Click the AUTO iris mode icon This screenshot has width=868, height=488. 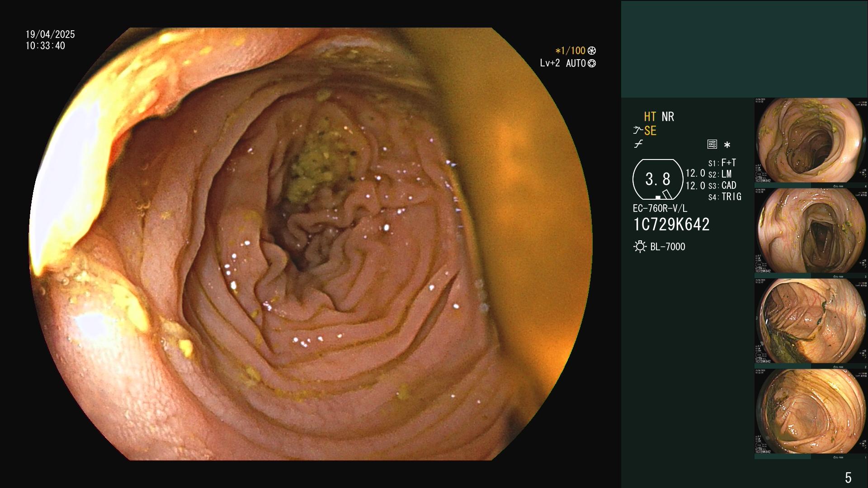point(592,63)
